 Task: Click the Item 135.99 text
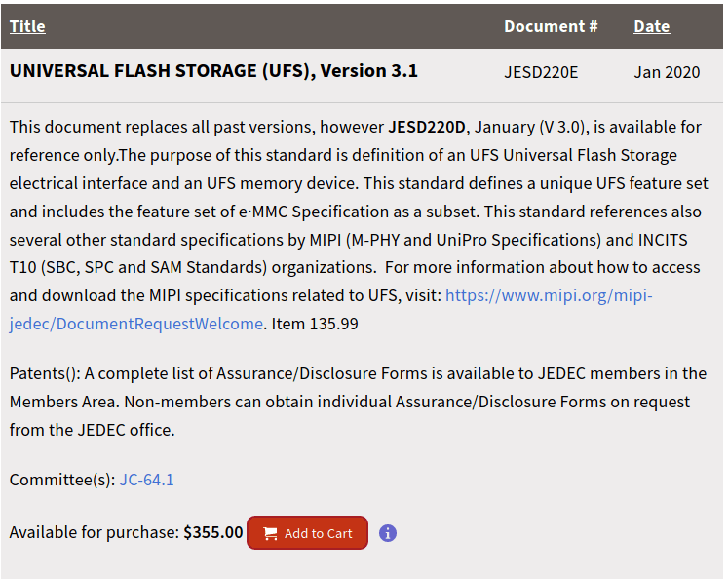[315, 324]
